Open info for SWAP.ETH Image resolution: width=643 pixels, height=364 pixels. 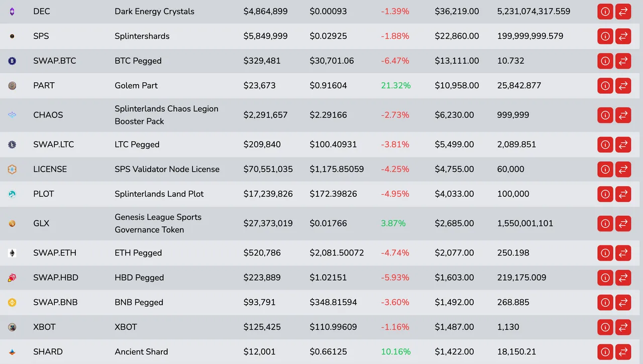coord(605,253)
